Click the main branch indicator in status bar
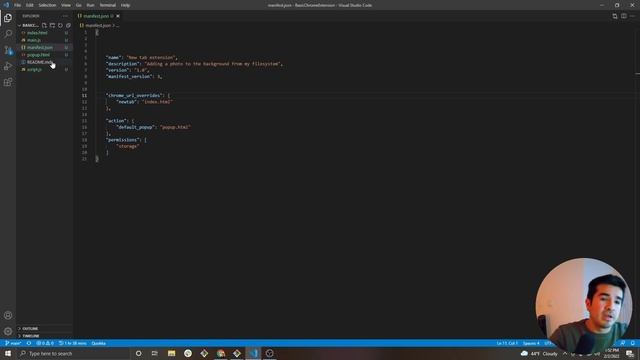640x360 pixels. pyautogui.click(x=13, y=343)
